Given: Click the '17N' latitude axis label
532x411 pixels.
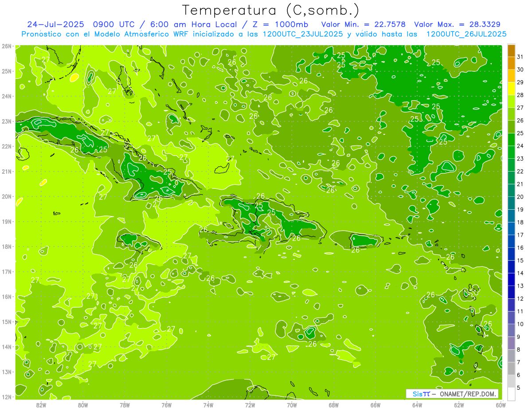Looking at the screenshot, I should click(7, 272).
